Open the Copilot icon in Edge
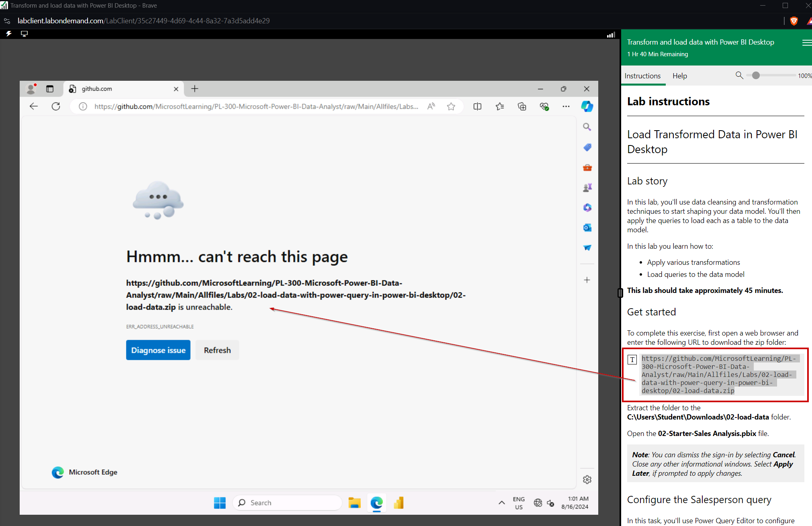Viewport: 812px width, 526px height. tap(587, 106)
